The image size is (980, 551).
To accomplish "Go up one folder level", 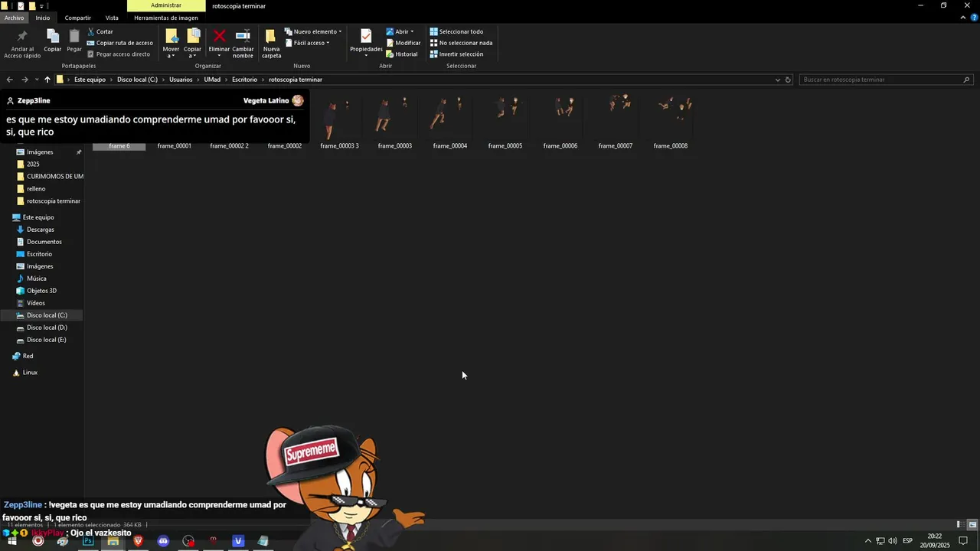I will click(47, 80).
